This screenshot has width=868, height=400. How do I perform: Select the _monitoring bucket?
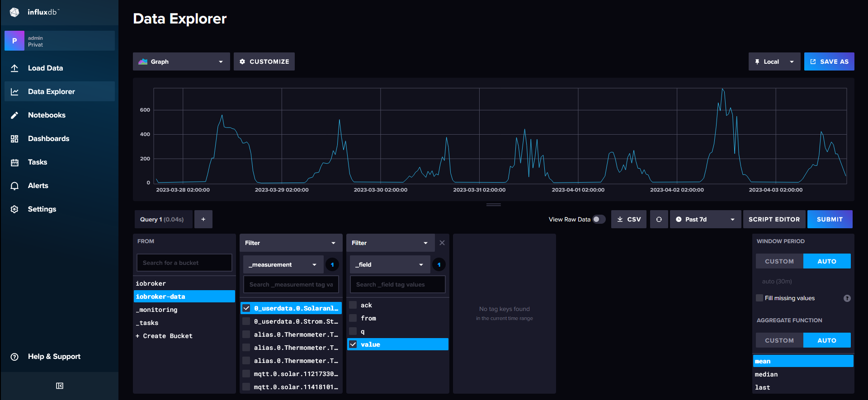pos(184,310)
